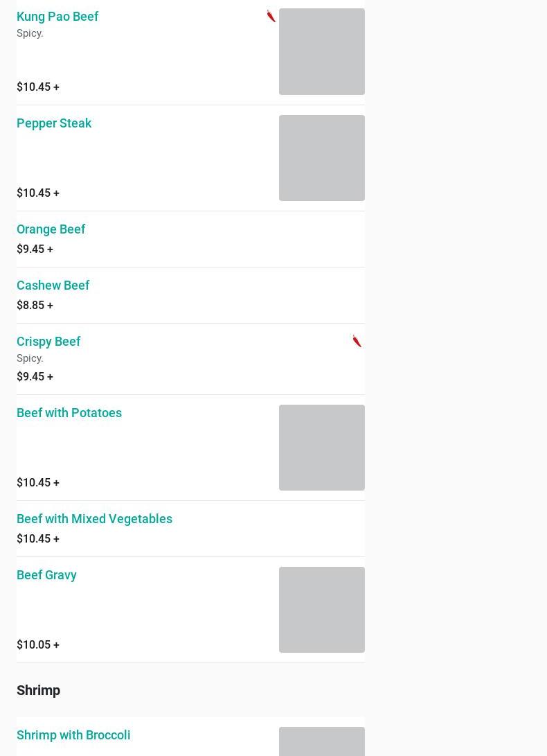
Task: Click the Pepper Steak photo thumbnail
Action: (x=321, y=158)
